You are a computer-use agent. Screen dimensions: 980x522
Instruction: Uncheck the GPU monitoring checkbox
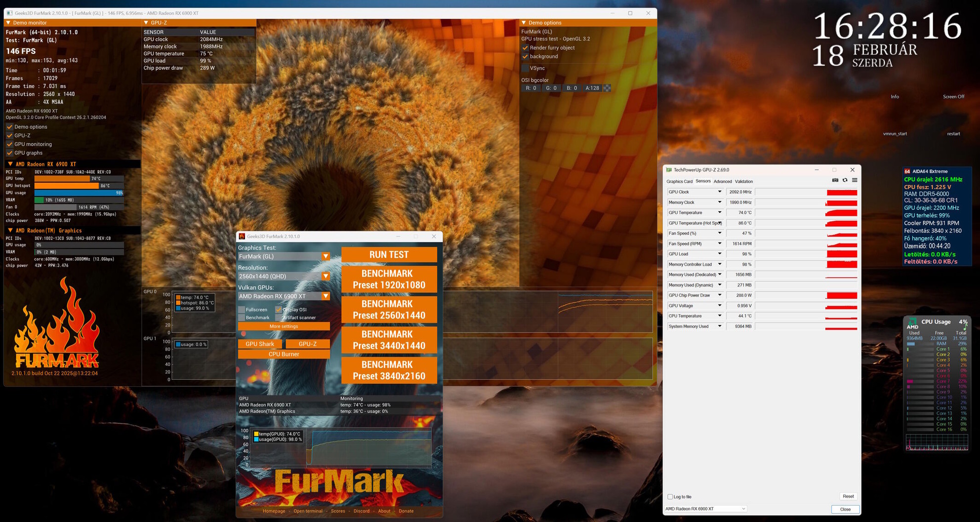(9, 144)
